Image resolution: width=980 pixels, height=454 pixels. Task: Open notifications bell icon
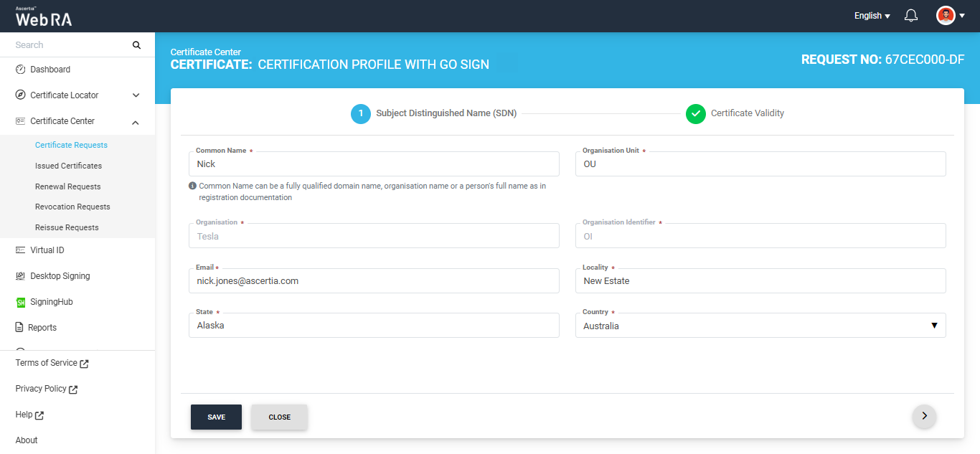(911, 16)
